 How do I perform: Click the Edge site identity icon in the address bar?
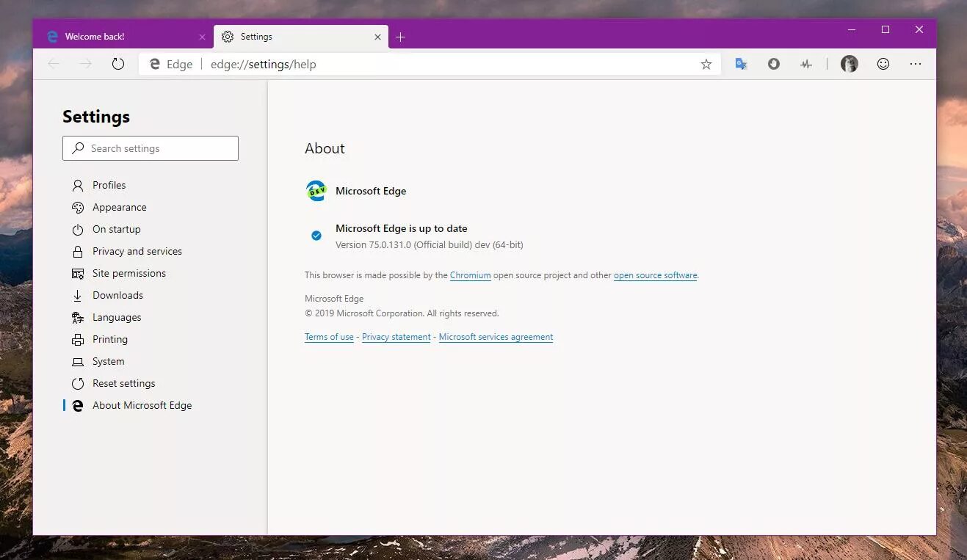click(x=155, y=64)
